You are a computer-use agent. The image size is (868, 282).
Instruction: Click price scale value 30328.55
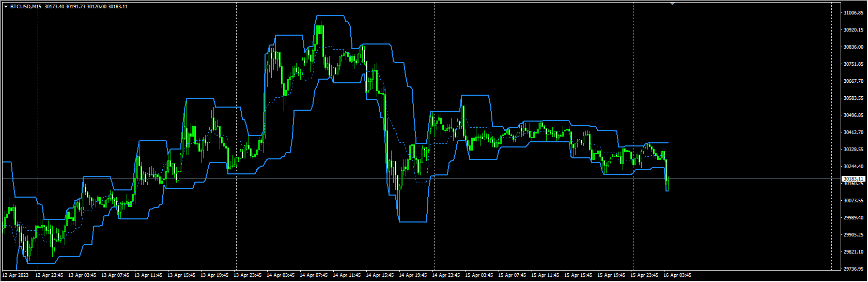click(x=854, y=150)
